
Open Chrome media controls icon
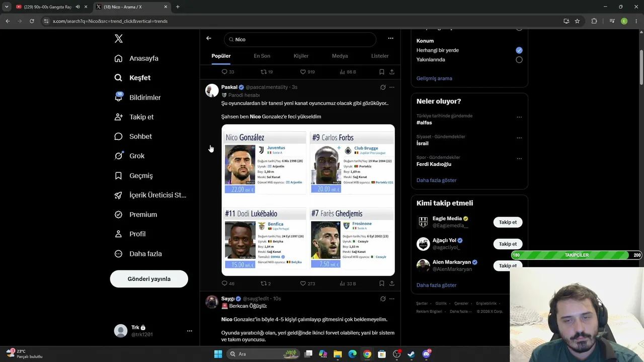click(x=612, y=21)
